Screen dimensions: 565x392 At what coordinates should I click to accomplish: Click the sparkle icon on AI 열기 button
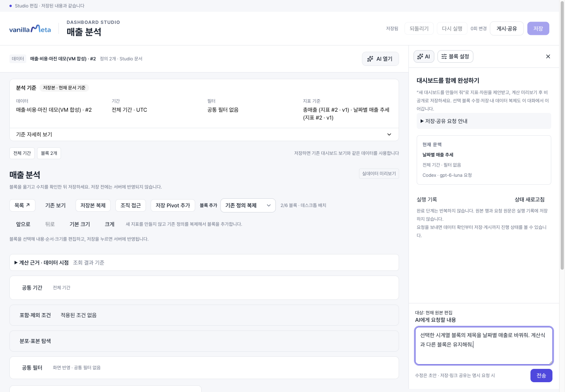[x=370, y=59]
